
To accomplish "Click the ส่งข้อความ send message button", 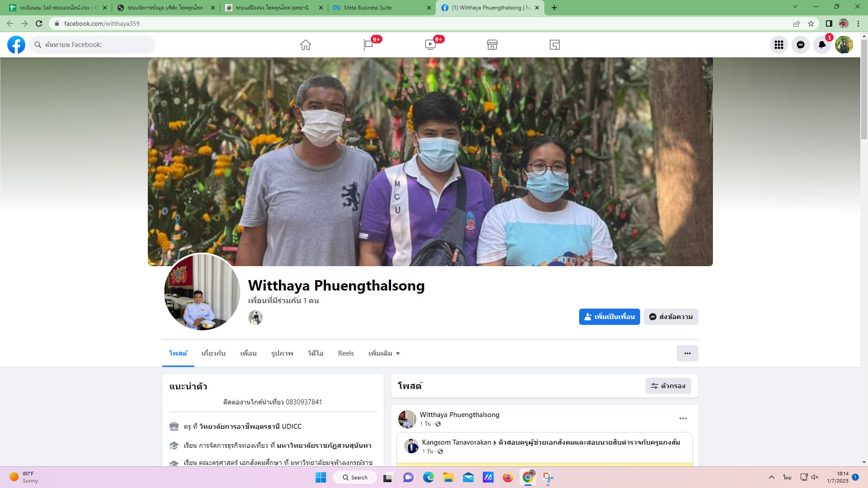I will (x=671, y=317).
